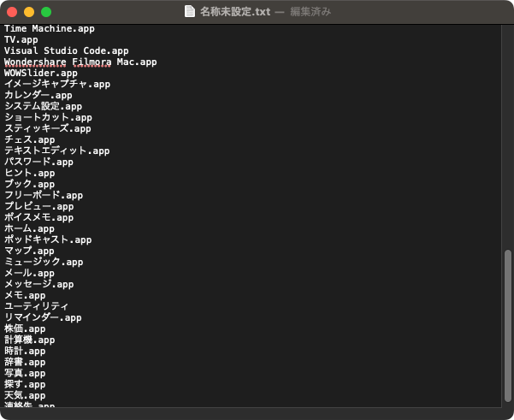Click the フリーボード.app line
This screenshot has height=420, width=514.
click(x=44, y=195)
